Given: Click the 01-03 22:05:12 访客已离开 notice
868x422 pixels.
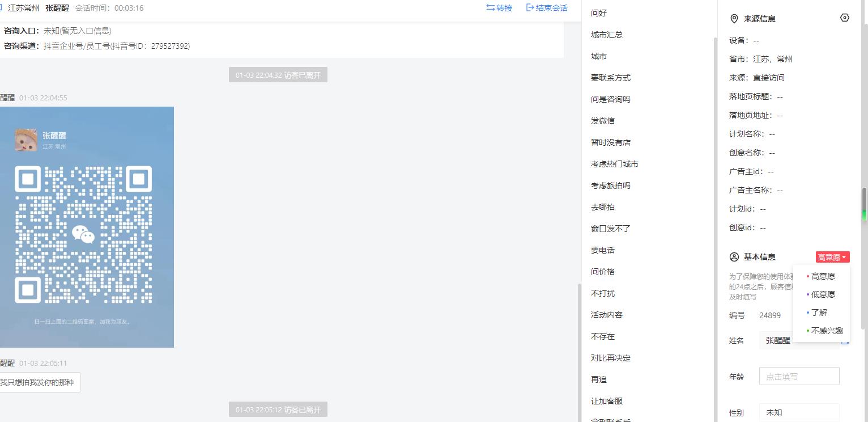Looking at the screenshot, I should pos(278,410).
